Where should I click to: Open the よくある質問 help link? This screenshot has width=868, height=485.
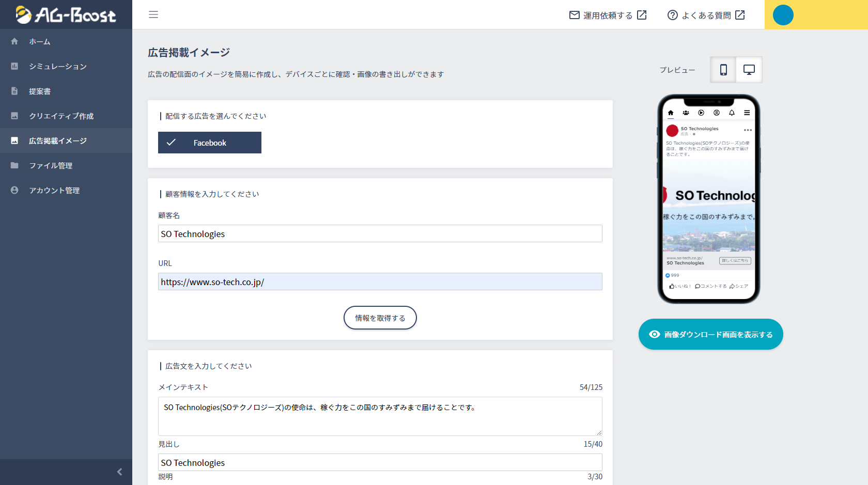point(706,15)
